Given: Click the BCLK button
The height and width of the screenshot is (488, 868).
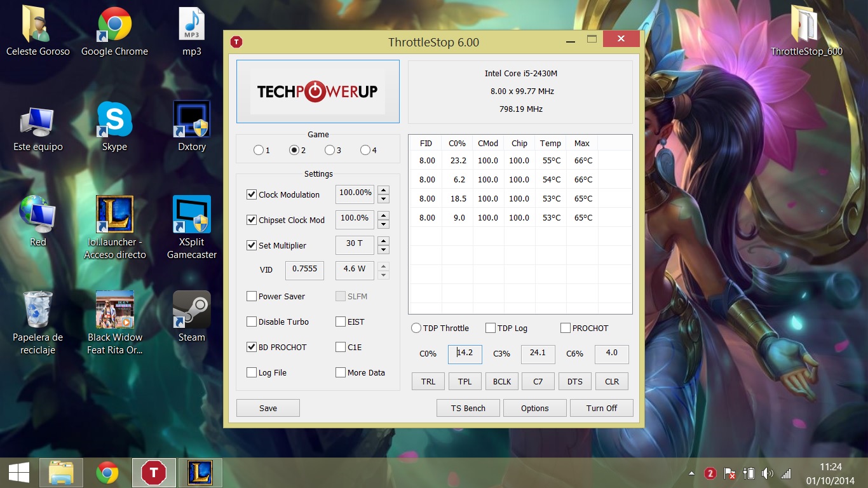Looking at the screenshot, I should (x=502, y=381).
